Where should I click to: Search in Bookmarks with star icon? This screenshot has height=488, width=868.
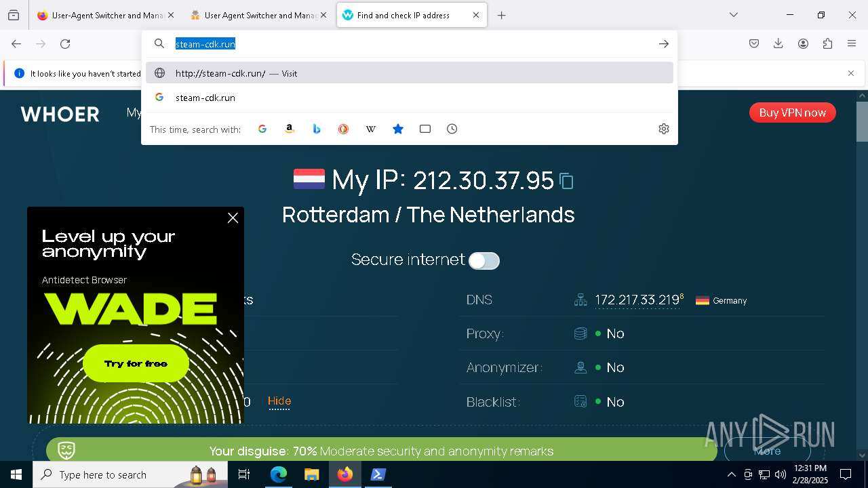tap(398, 129)
